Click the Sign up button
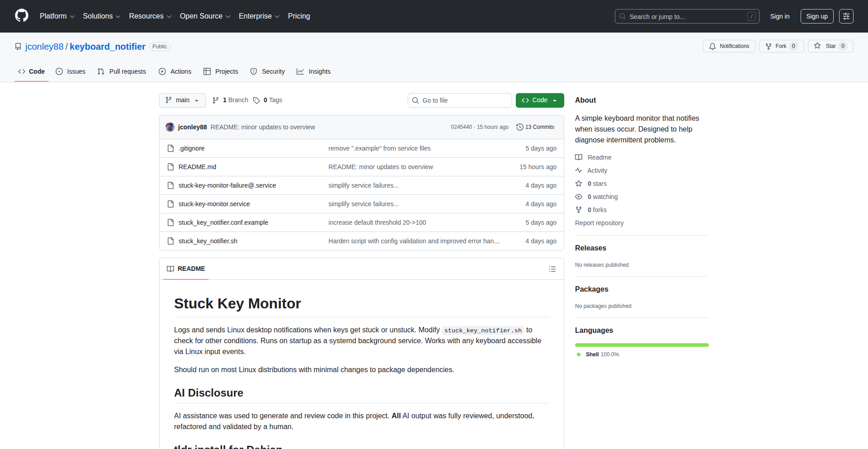This screenshot has height=449, width=868. tap(816, 16)
